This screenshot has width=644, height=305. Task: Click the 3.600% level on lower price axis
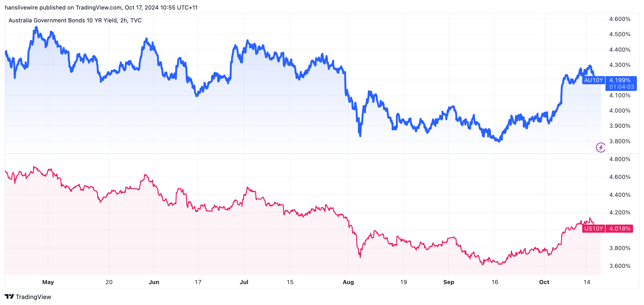(x=620, y=266)
